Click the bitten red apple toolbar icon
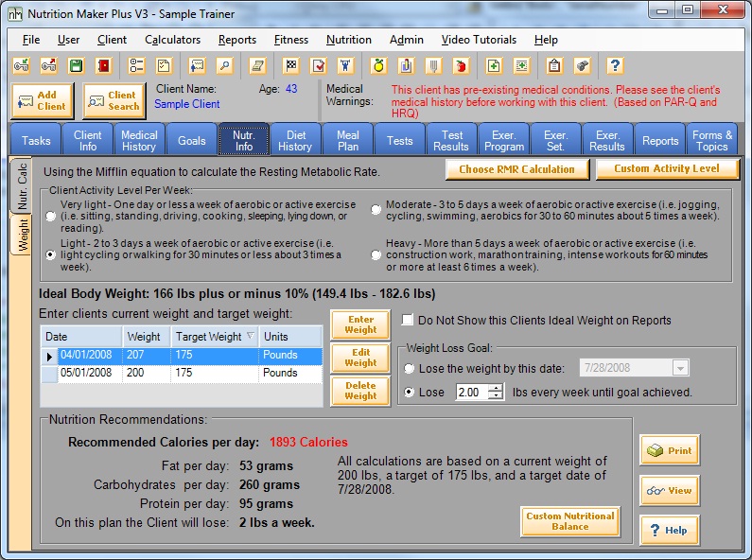This screenshot has height=560, width=752. (x=461, y=65)
